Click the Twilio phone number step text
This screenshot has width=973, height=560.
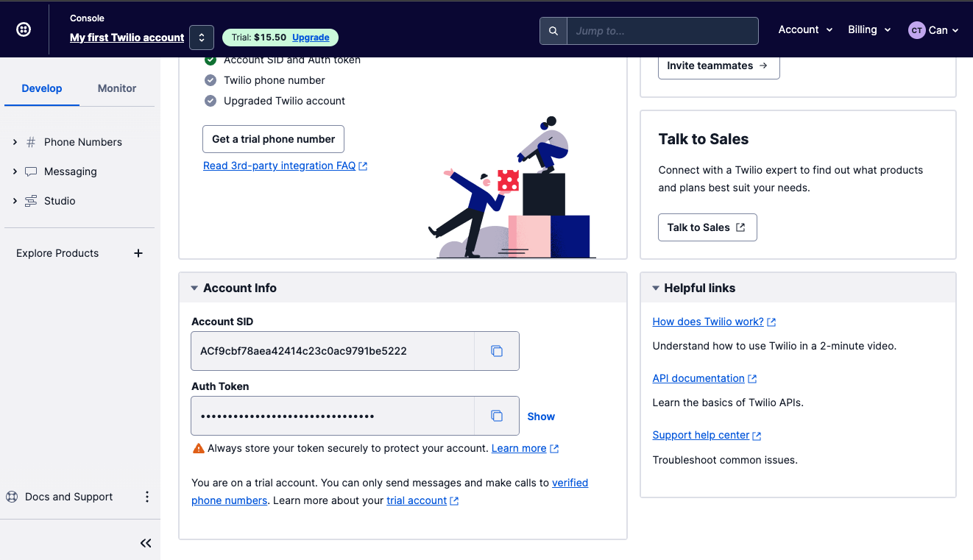point(275,80)
